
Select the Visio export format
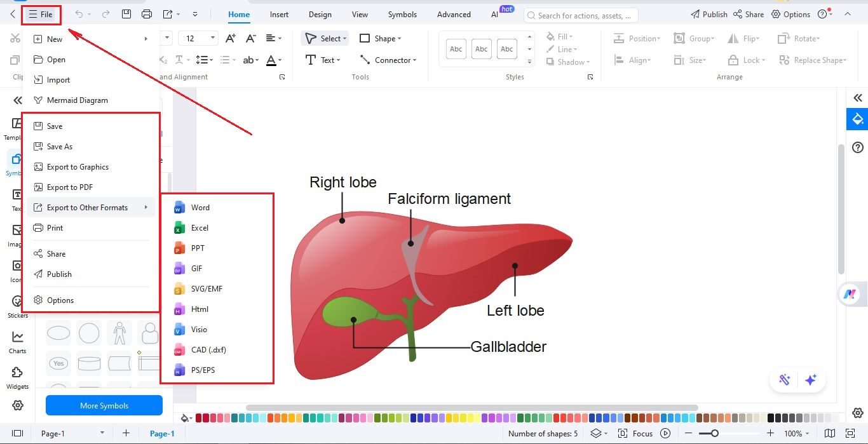pos(199,329)
